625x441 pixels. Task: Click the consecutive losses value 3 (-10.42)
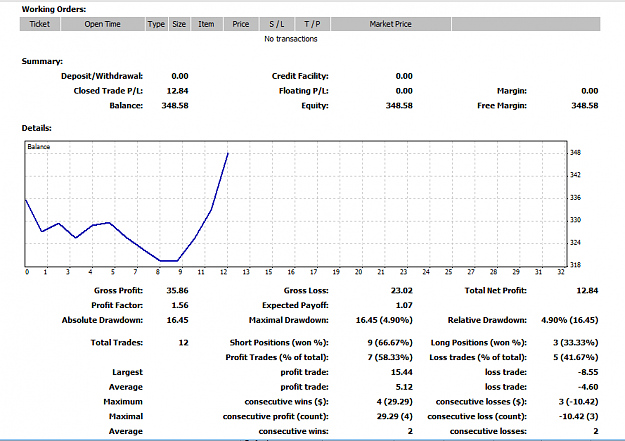click(x=578, y=402)
